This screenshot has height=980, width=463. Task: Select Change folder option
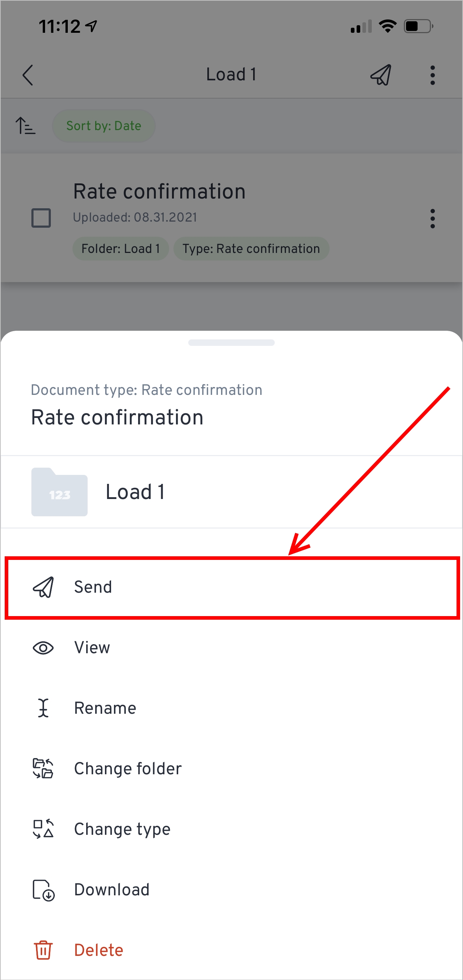coord(128,769)
